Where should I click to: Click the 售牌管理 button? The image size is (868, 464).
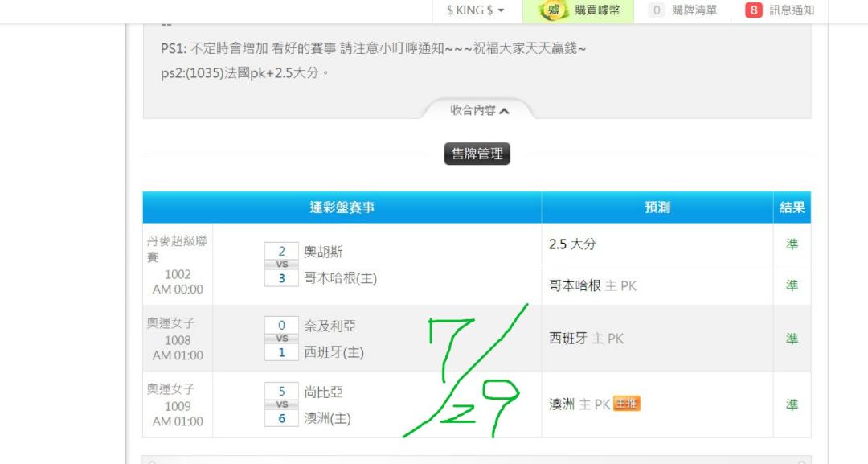[x=477, y=154]
